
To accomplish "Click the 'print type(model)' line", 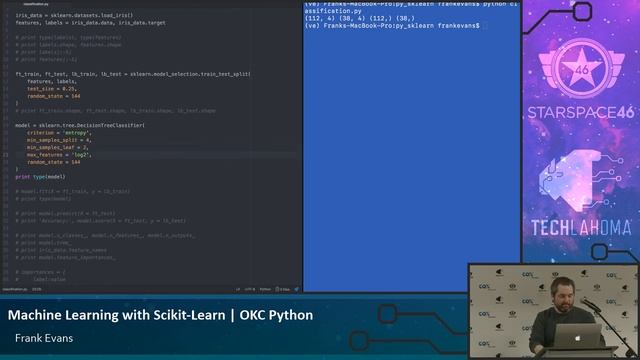I will coord(40,177).
